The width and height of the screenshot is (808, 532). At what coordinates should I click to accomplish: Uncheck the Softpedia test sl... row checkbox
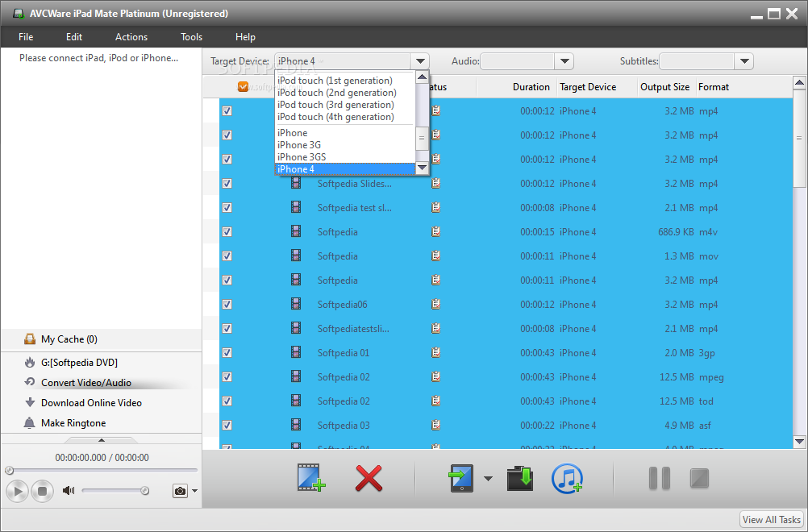pos(227,207)
